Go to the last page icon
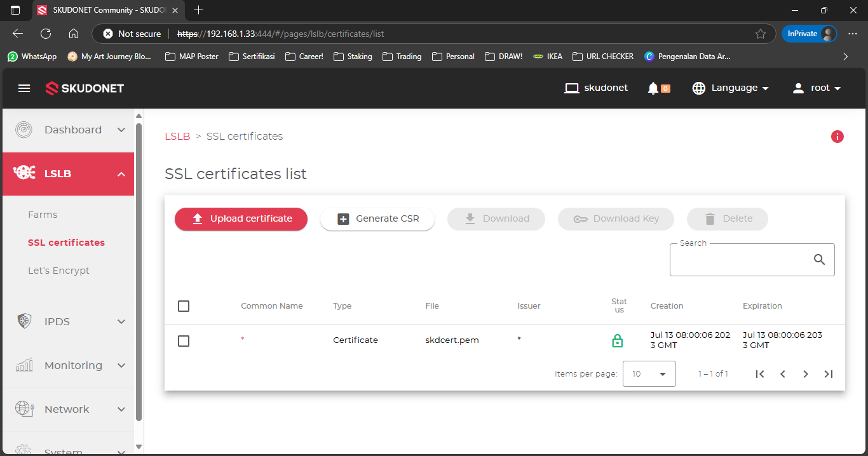The width and height of the screenshot is (868, 456). (x=828, y=374)
